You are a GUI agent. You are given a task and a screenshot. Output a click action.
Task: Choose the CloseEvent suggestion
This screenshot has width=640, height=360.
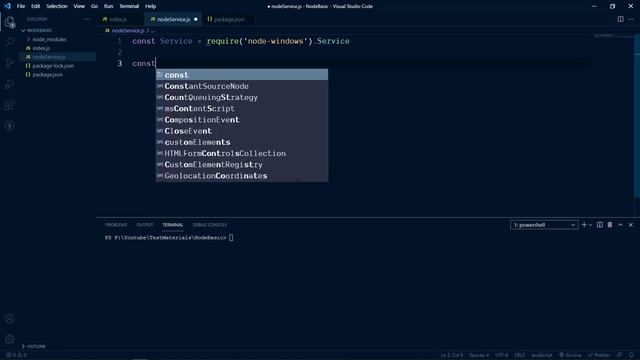pyautogui.click(x=242, y=131)
